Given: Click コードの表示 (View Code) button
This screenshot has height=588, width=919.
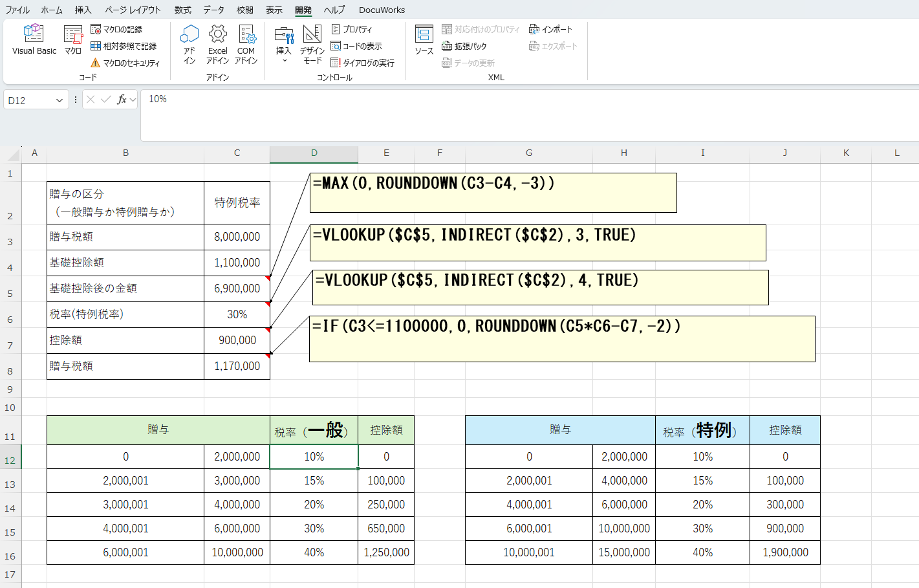Looking at the screenshot, I should [x=356, y=46].
